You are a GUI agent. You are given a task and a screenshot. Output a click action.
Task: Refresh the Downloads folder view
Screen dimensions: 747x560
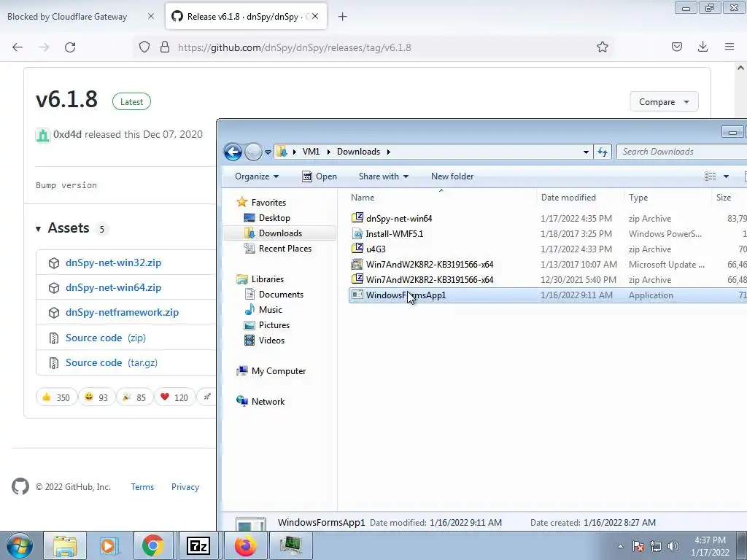(603, 152)
